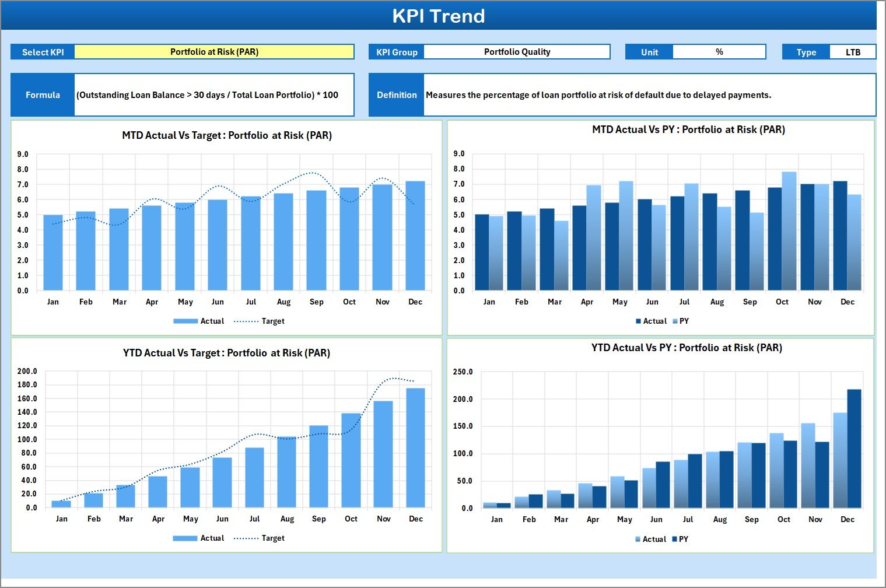Select the MTD Actual Vs Target chart title
This screenshot has height=588, width=886.
(x=226, y=135)
